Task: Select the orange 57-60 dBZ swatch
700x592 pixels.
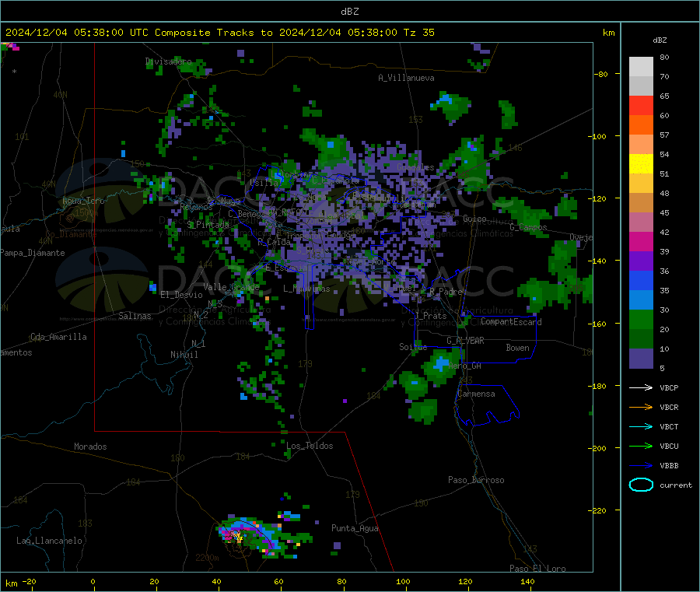Action: 641,125
